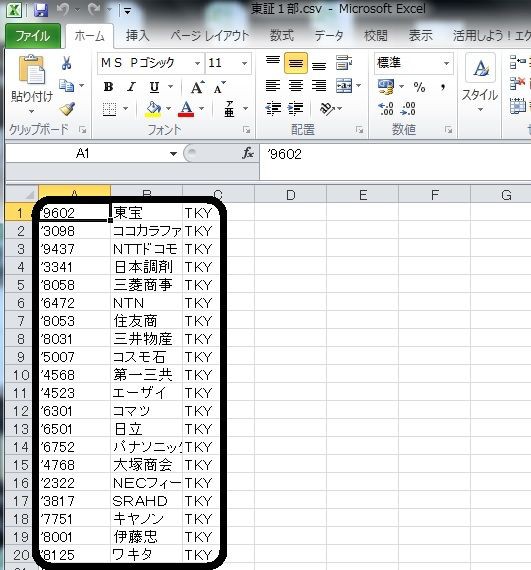
Task: Increase indent icon
Action: (295, 109)
